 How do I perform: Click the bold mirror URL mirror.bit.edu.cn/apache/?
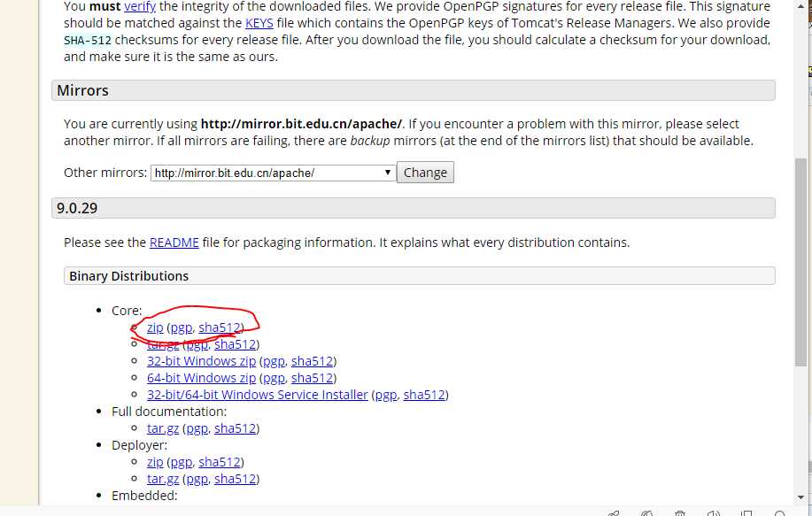tap(301, 124)
